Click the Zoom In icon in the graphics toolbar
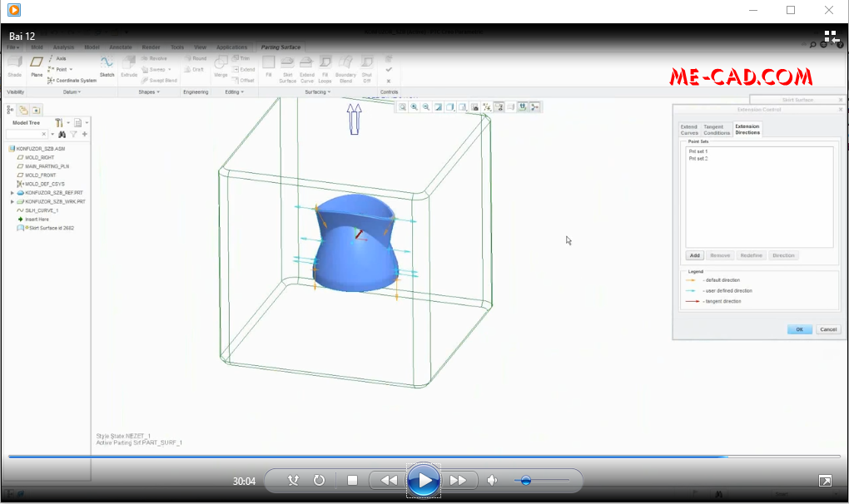The image size is (849, 504). [413, 106]
